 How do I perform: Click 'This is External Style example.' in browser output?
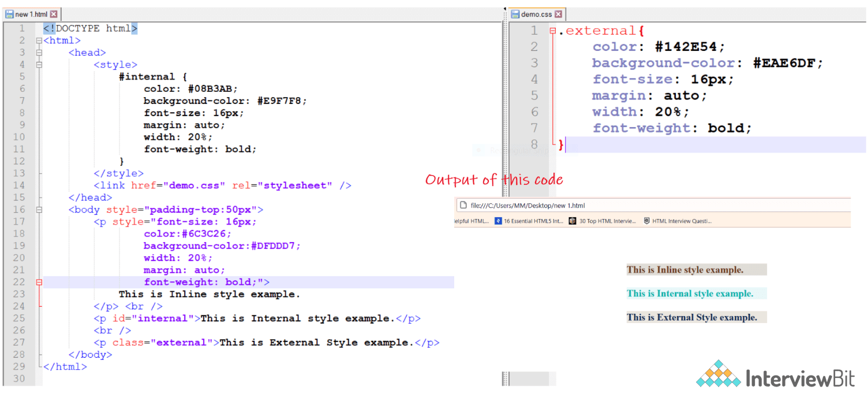point(692,317)
